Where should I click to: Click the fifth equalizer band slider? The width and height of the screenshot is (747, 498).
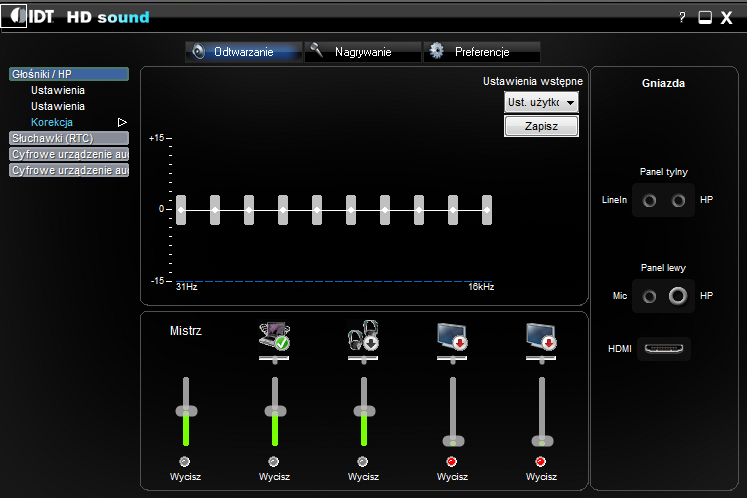(x=317, y=210)
